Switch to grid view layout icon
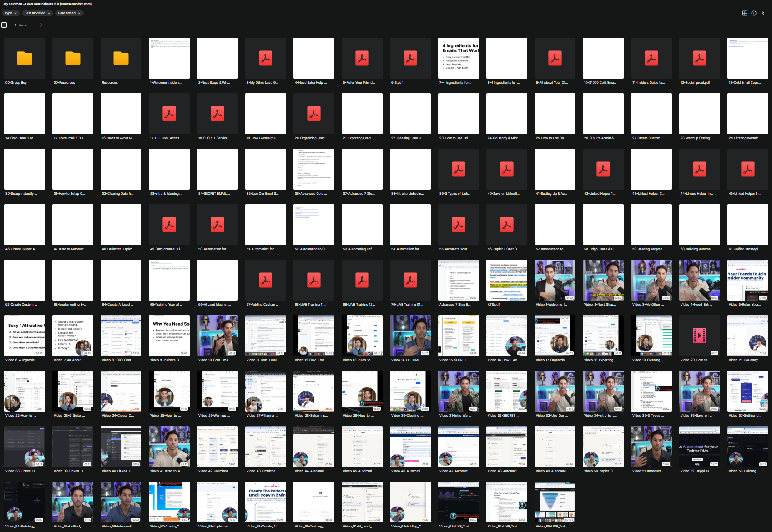772x532 pixels. click(745, 13)
